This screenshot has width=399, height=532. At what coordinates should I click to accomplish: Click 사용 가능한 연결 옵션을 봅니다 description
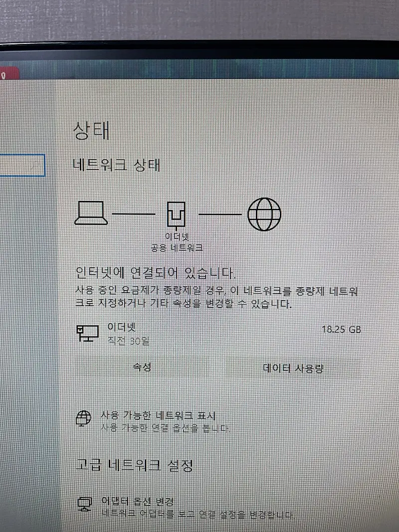[165, 428]
